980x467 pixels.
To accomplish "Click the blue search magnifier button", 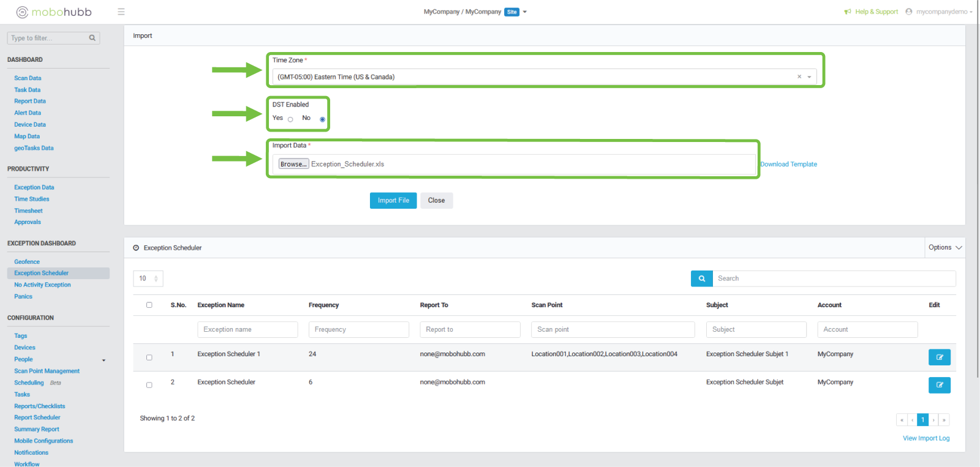I will pos(701,278).
